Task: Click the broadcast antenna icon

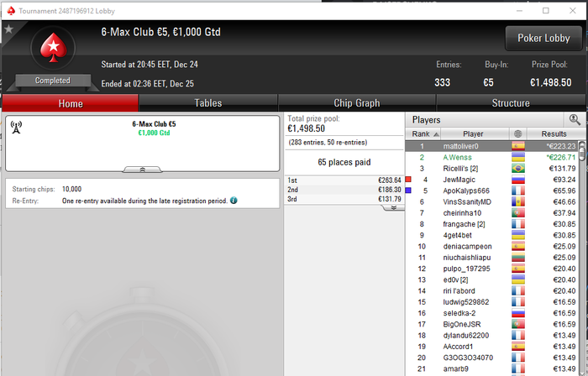Action: (16, 128)
